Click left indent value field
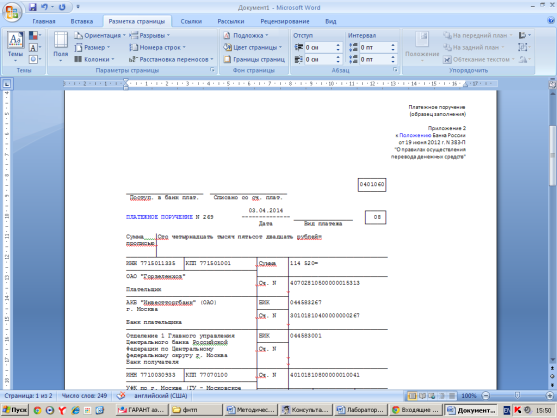Image resolution: width=557 pixels, height=418 pixels. (x=319, y=47)
